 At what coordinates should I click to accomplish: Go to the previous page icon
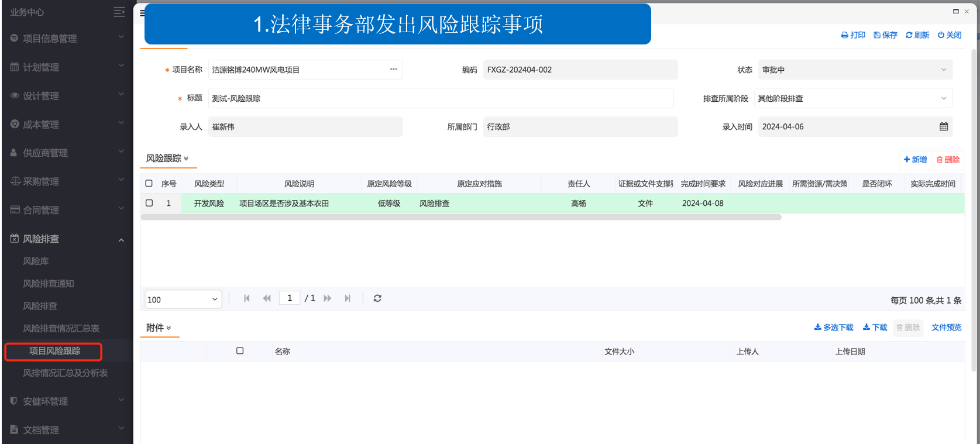267,298
